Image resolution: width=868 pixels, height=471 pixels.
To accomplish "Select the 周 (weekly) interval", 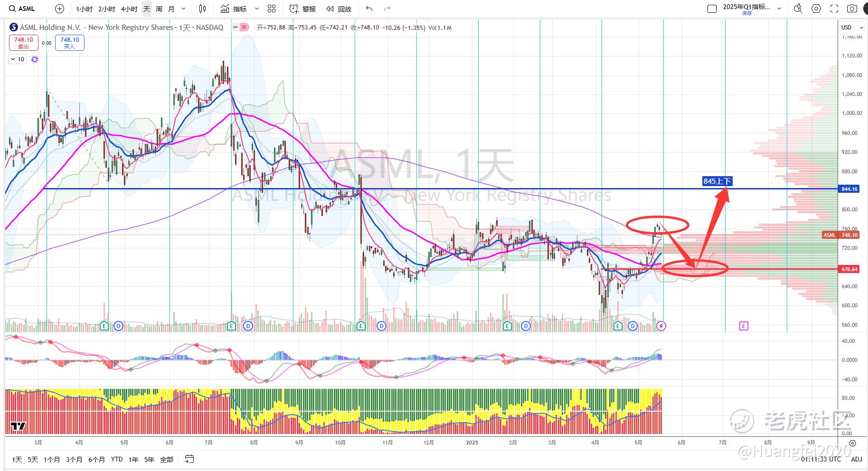I will 159,9.
